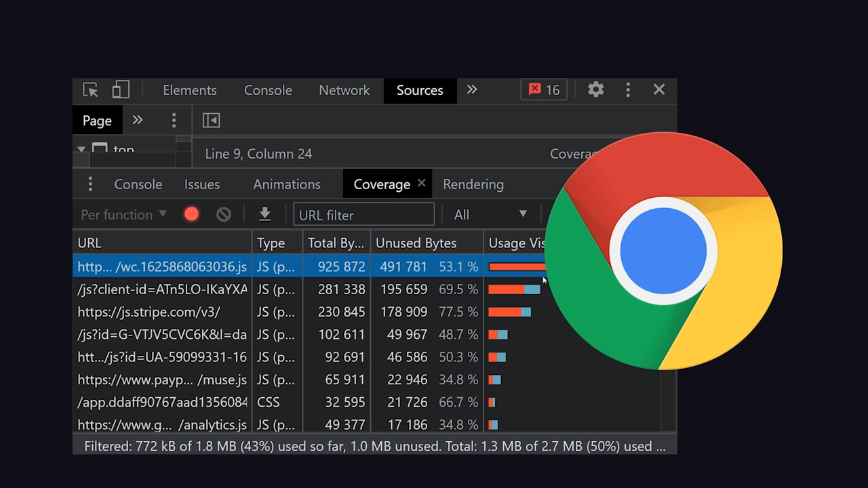This screenshot has height=488, width=868.
Task: Click the Chrome logo overlay
Action: pos(663,251)
